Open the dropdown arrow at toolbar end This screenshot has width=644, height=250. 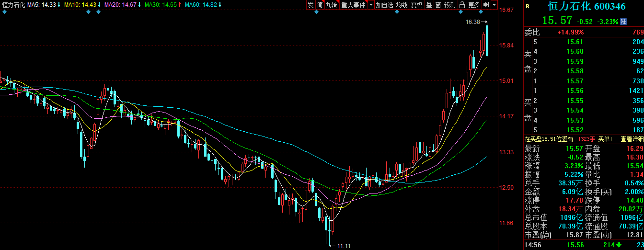click(x=494, y=5)
